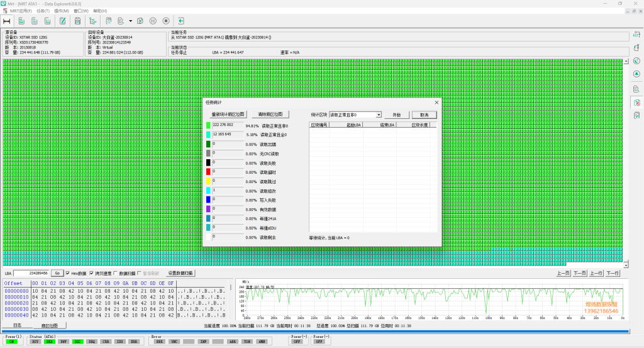Click the dark blue 写入失败 color swatch
The height and width of the screenshot is (348, 644).
pos(208,199)
